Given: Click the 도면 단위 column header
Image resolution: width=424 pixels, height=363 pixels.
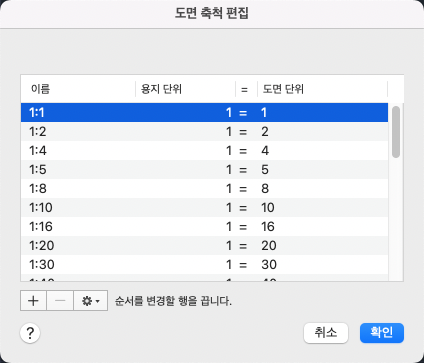Looking at the screenshot, I should [322, 89].
